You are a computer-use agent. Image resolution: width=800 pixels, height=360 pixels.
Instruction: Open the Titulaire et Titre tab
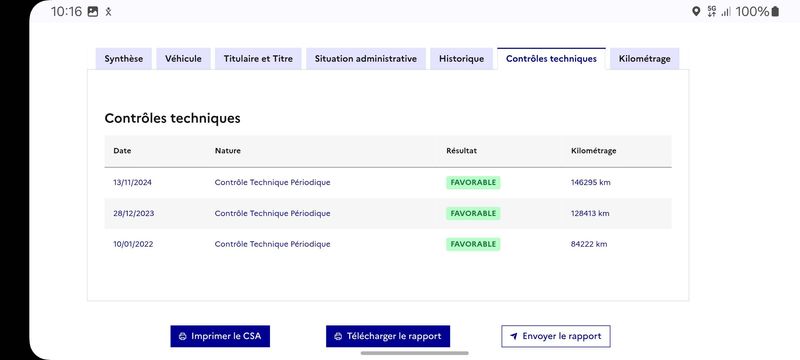[258, 59]
